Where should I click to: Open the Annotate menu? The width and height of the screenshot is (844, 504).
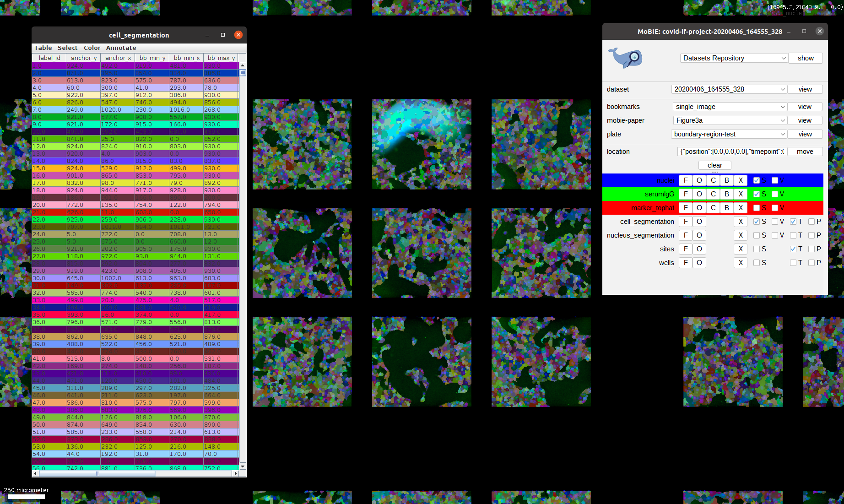(x=121, y=48)
